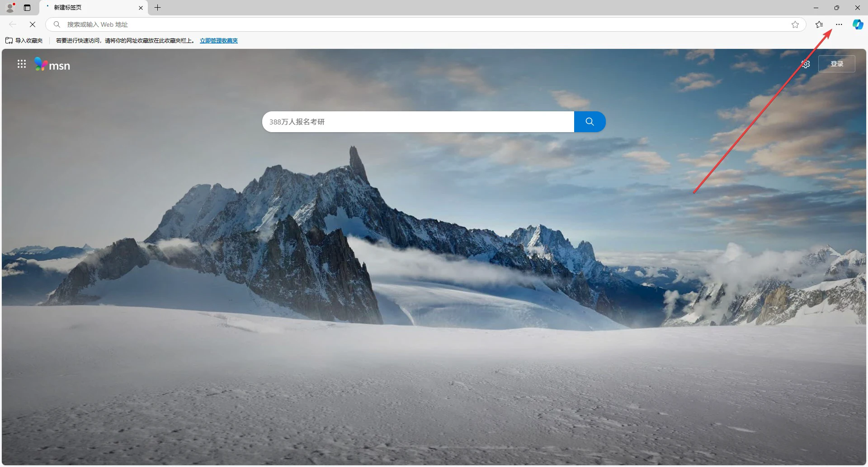This screenshot has height=467, width=868.
Task: Click the msn logo
Action: click(53, 65)
